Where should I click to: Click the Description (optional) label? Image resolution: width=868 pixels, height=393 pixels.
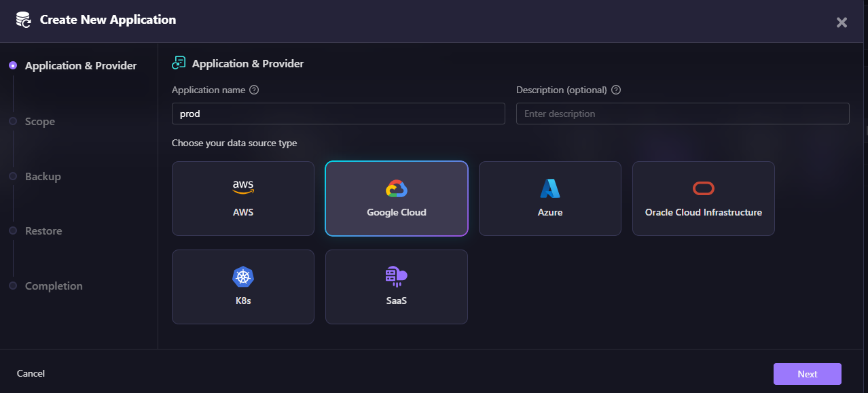[562, 90]
